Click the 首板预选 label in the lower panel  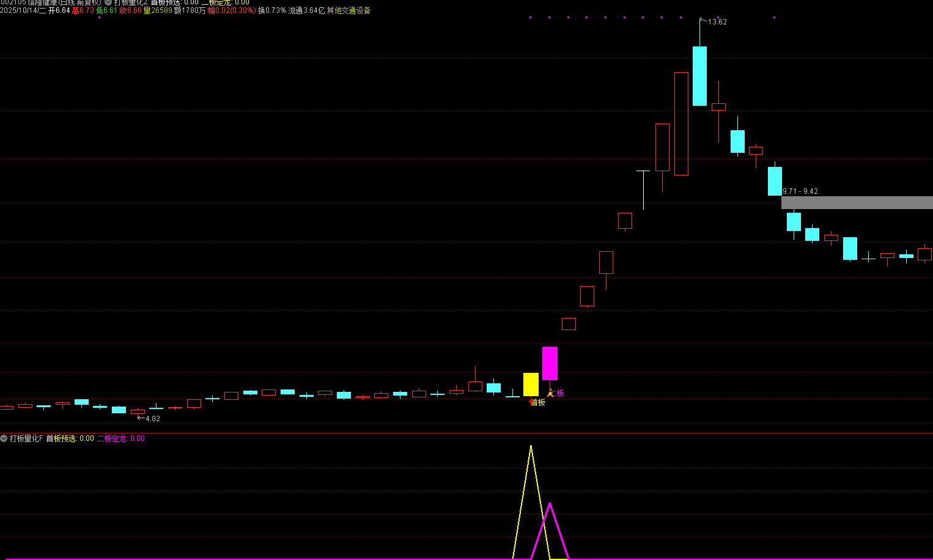point(62,438)
